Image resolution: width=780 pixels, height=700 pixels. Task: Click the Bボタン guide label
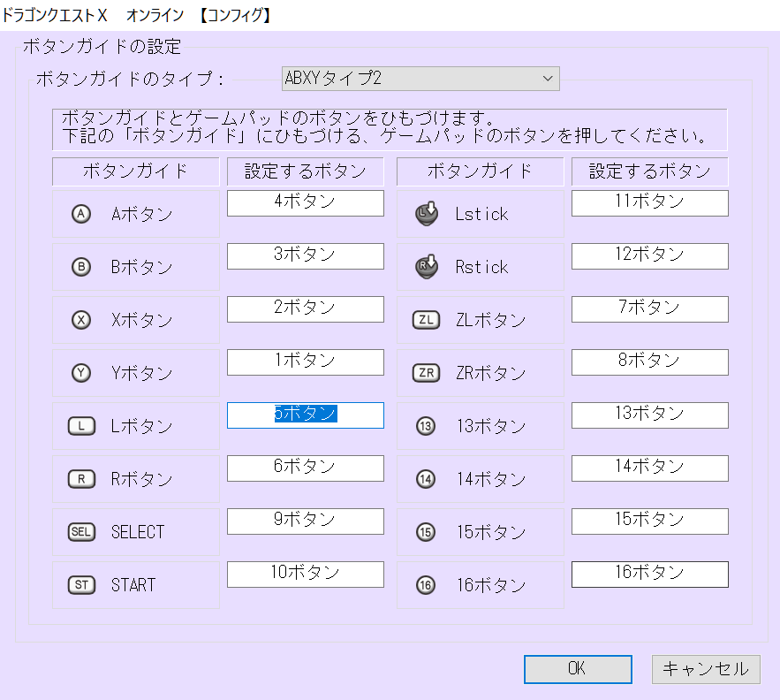coord(141,267)
